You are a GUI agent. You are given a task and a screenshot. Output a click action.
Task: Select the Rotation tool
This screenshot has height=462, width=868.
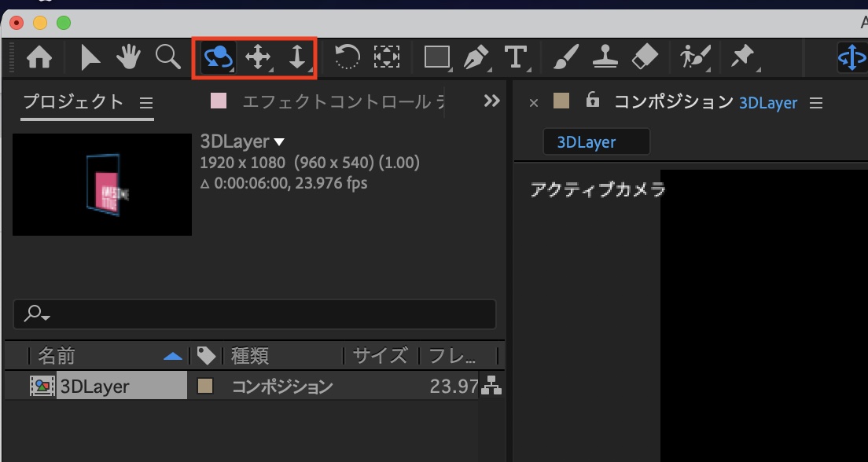[x=348, y=57]
